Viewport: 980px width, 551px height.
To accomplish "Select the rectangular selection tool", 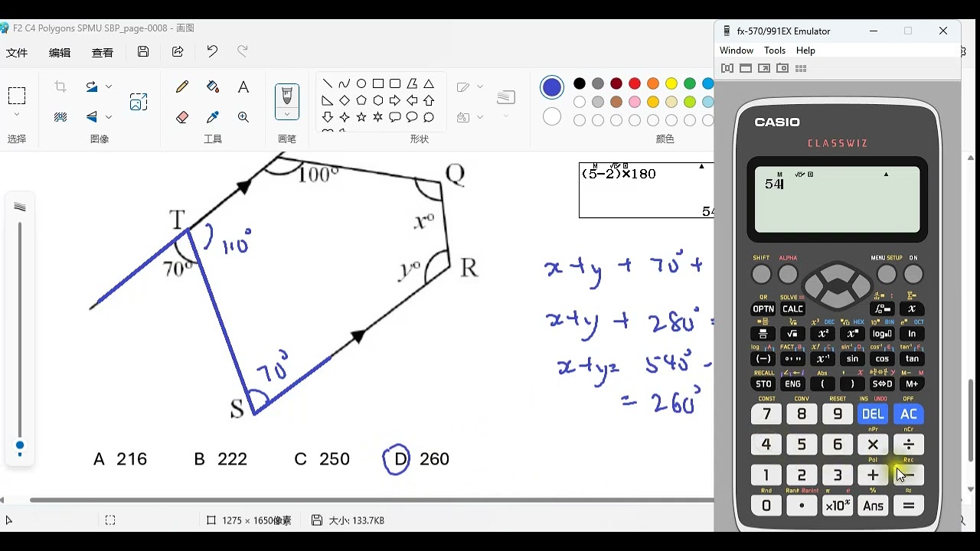I will click(17, 96).
